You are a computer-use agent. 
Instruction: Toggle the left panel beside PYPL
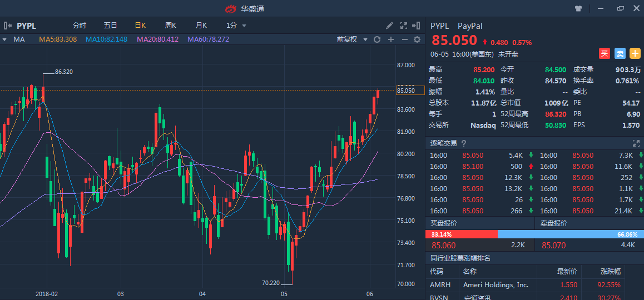[x=8, y=26]
